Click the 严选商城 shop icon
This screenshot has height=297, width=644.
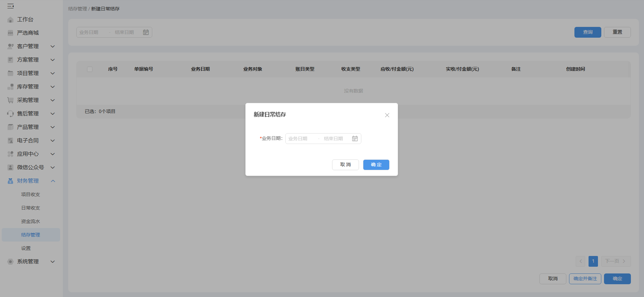click(10, 33)
